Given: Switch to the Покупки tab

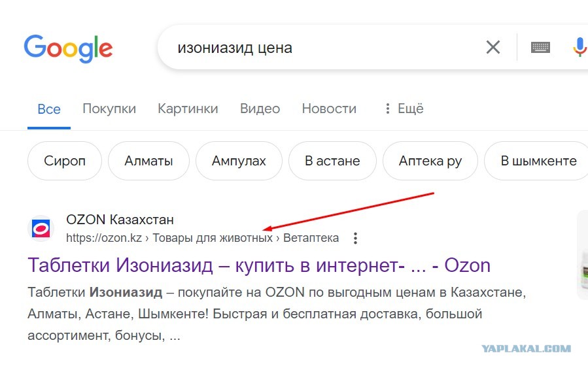Looking at the screenshot, I should (109, 109).
